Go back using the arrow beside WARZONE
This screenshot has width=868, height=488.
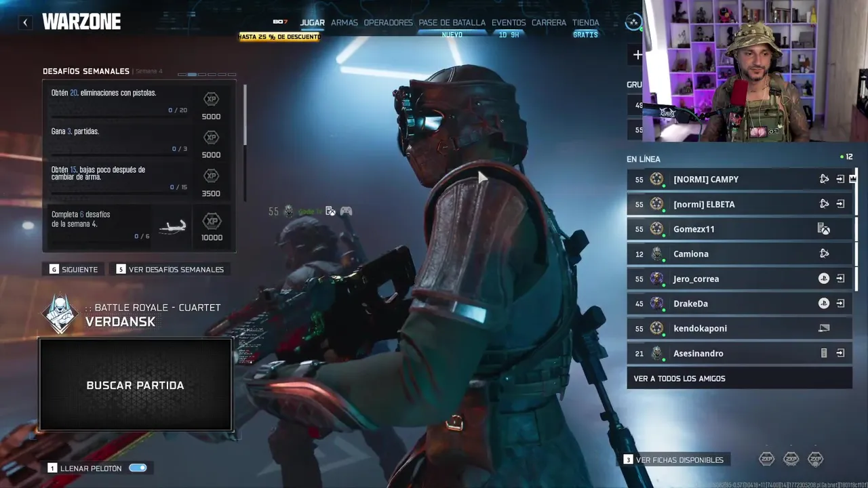[x=25, y=22]
